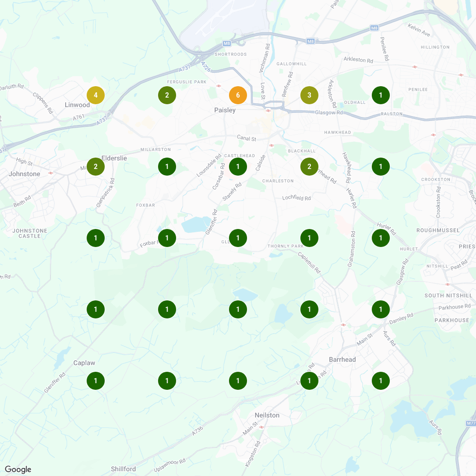Click the Lochfield Rd street label

pos(297,198)
